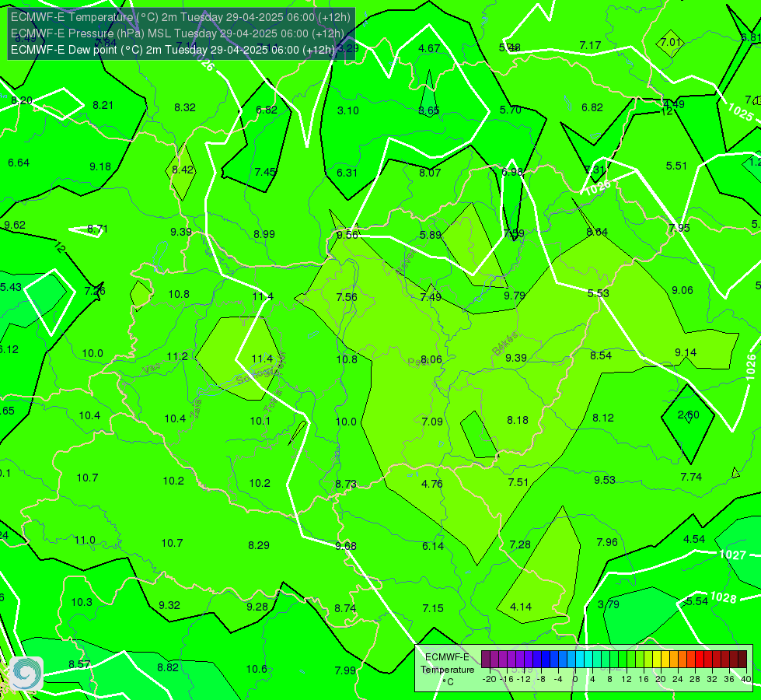Click the dew point value 7.01
Viewport: 761px width, 700px height.
point(671,42)
